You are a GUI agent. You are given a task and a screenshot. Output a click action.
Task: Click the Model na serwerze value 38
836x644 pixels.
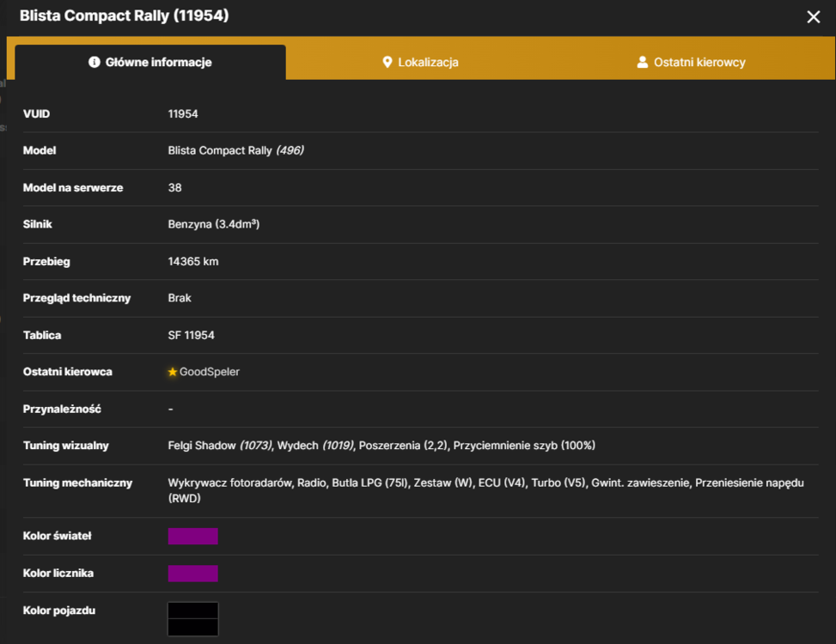[x=175, y=187]
